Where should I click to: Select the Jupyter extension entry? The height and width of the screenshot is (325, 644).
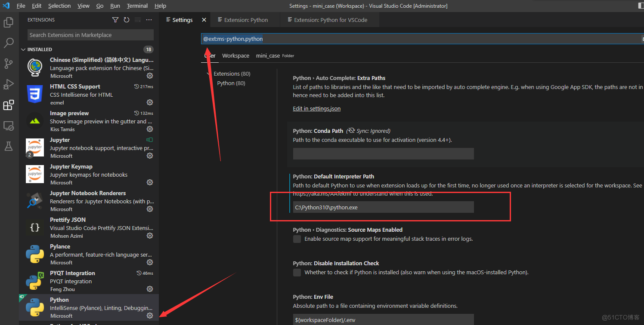89,147
